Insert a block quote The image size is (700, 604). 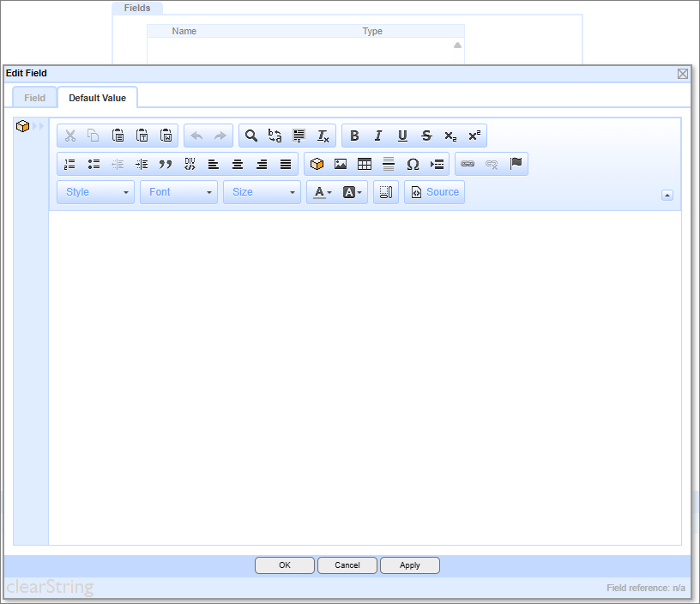[x=166, y=164]
